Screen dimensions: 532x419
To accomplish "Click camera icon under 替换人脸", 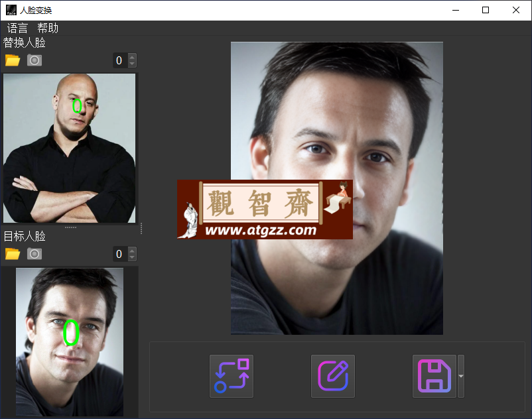I will (34, 60).
